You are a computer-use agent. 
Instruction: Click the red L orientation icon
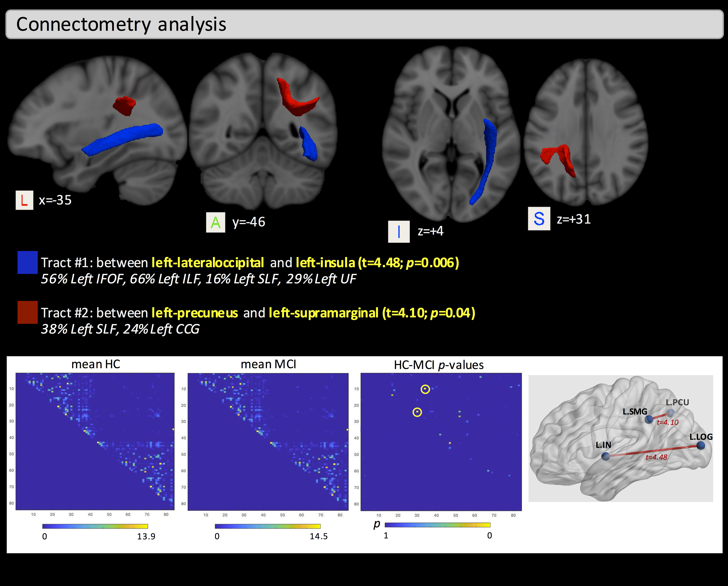(x=24, y=200)
